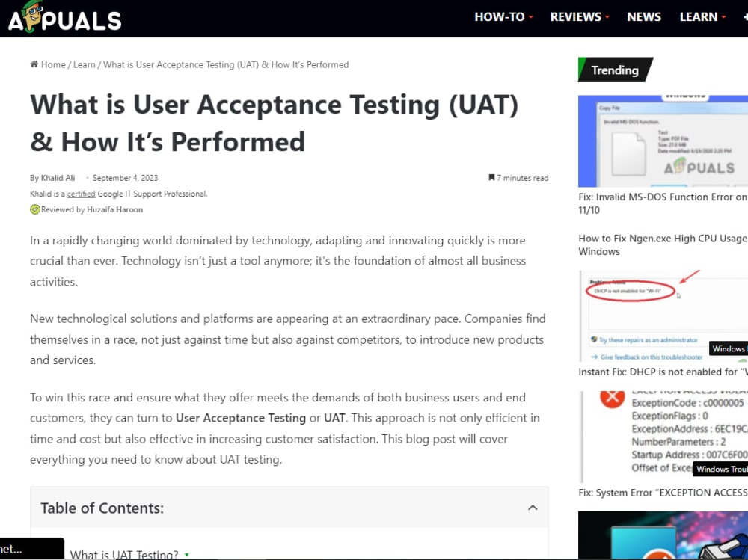Image resolution: width=748 pixels, height=560 pixels.
Task: Click the Home breadcrumb house icon
Action: click(34, 64)
